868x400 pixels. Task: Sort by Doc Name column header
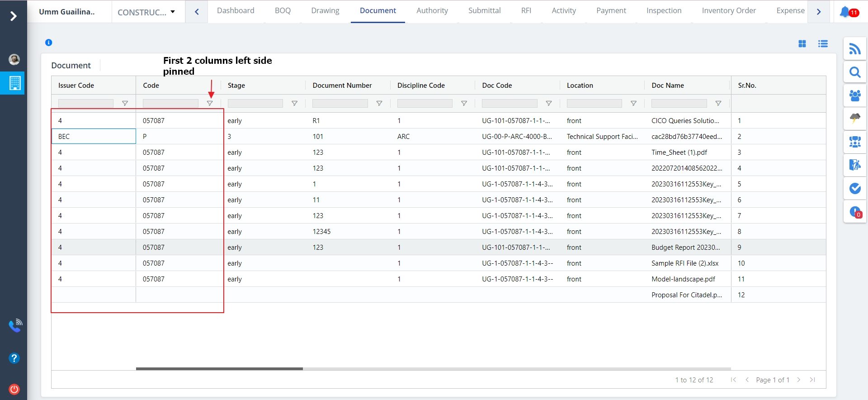click(x=667, y=86)
